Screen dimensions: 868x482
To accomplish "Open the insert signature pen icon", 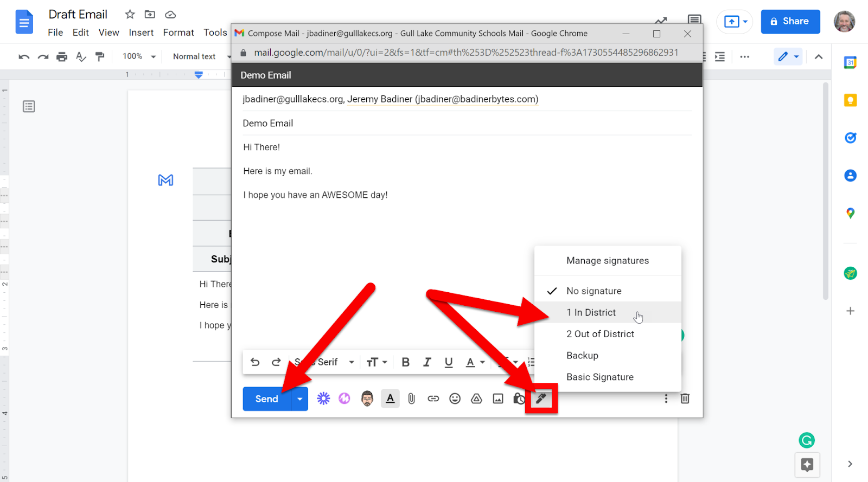I will [541, 399].
